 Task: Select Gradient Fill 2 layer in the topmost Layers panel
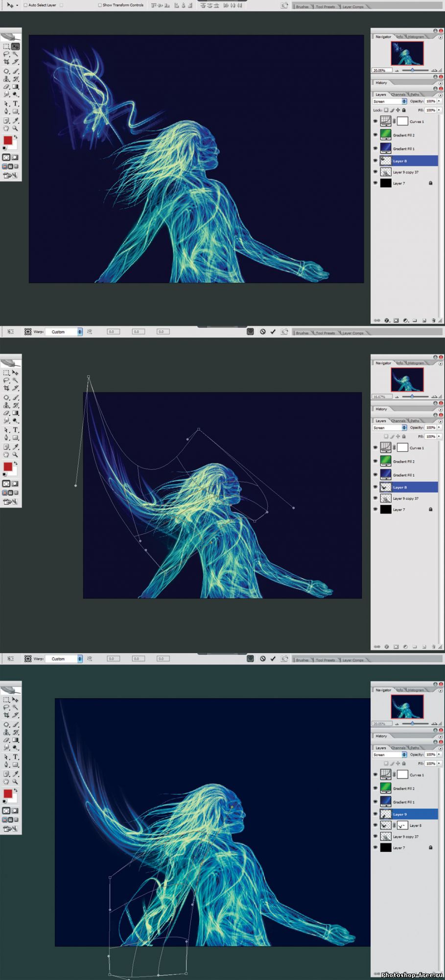404,135
